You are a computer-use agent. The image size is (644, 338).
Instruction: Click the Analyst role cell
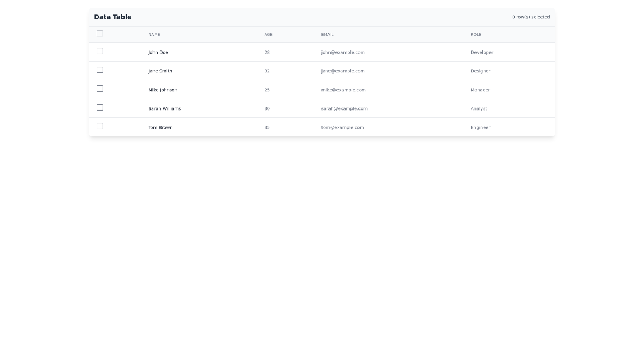point(479,108)
